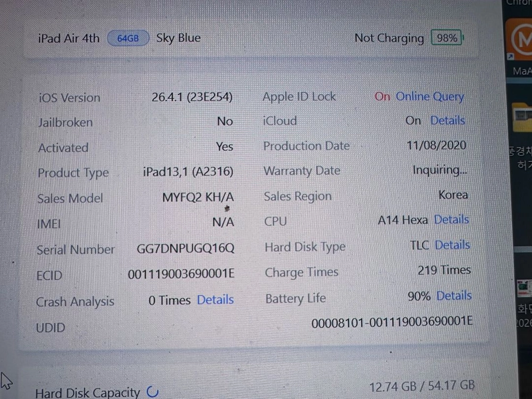Click the Sky Blue color label
The image size is (532, 399).
(179, 38)
